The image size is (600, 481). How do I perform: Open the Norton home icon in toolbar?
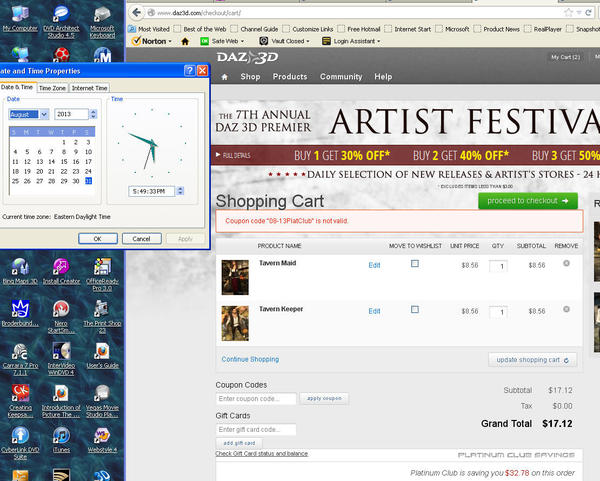click(x=185, y=41)
